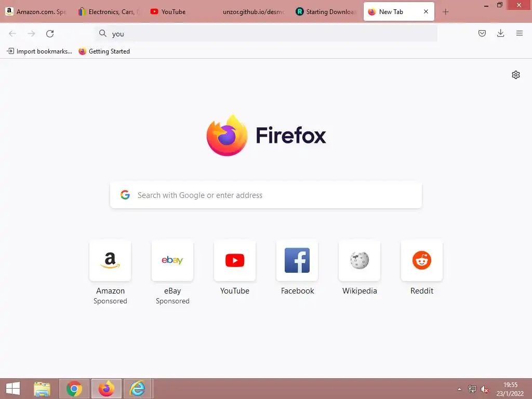The width and height of the screenshot is (532, 399).
Task: Switch to the Amazon.com tab
Action: click(36, 11)
